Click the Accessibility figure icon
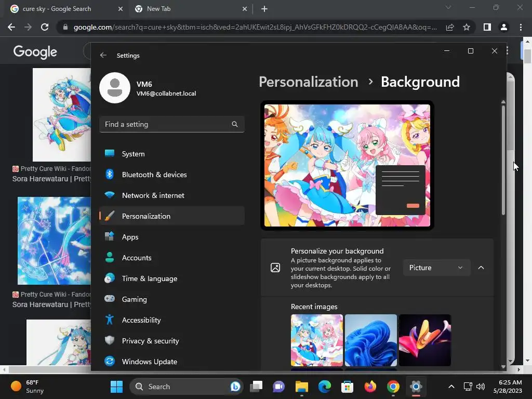The image size is (532, 399). [109, 320]
